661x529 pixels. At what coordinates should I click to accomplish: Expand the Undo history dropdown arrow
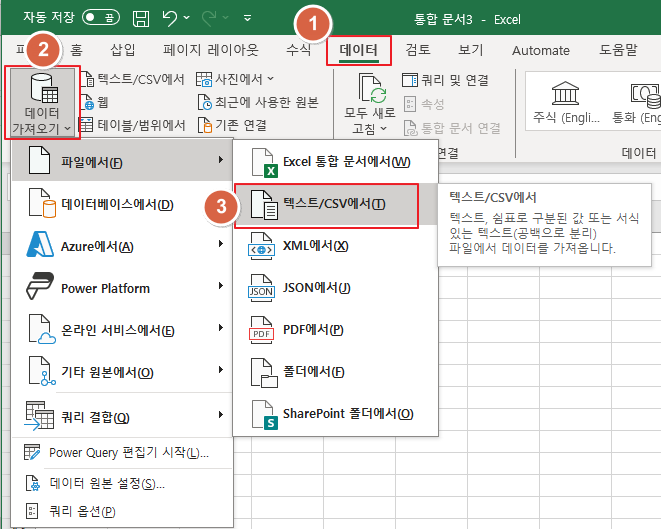tap(186, 18)
